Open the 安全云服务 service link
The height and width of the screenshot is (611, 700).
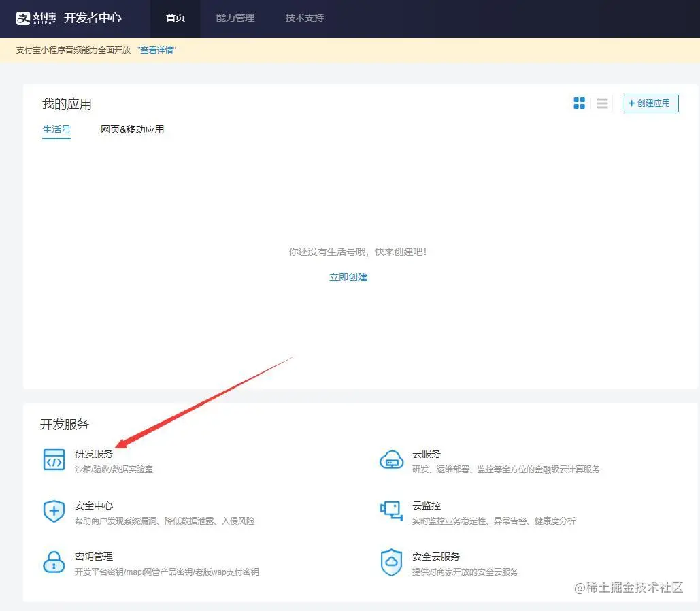point(435,557)
